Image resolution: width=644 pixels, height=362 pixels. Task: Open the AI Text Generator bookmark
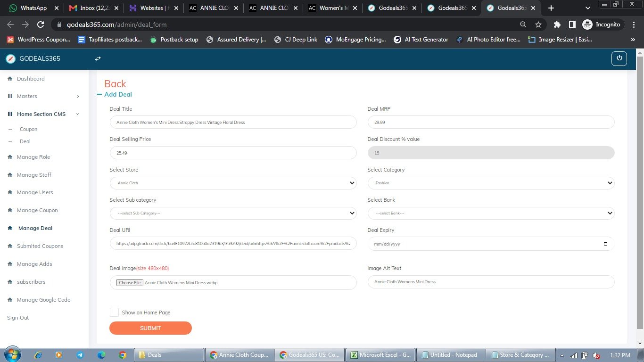[421, 40]
